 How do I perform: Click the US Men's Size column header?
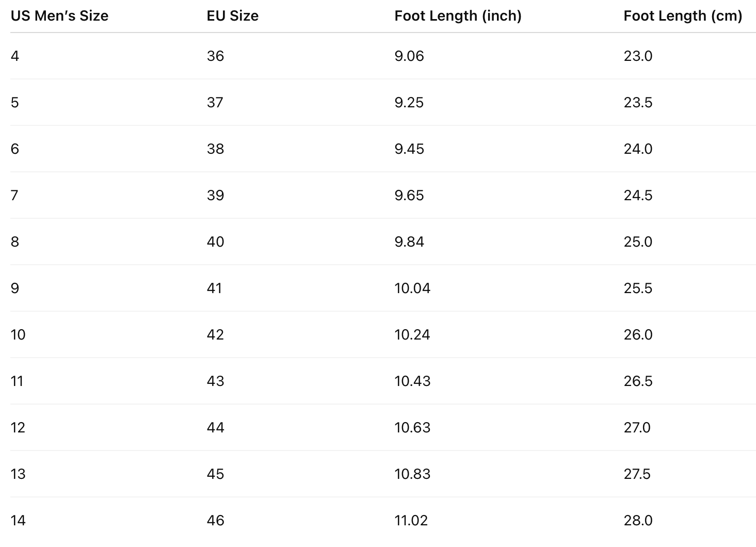tap(59, 16)
